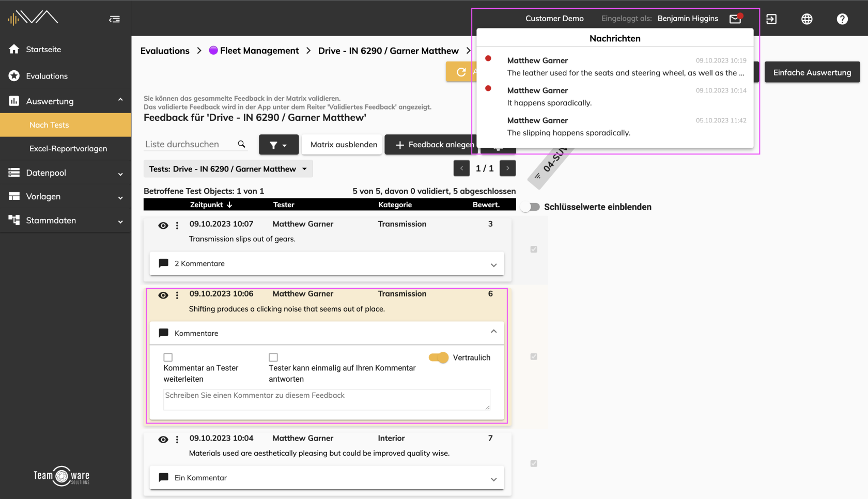Go to Fleet Management breadcrumb link
The width and height of the screenshot is (868, 499).
[x=259, y=51]
